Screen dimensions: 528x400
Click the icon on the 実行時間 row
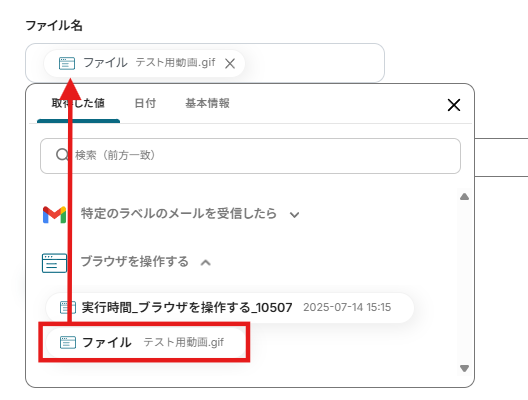click(68, 307)
